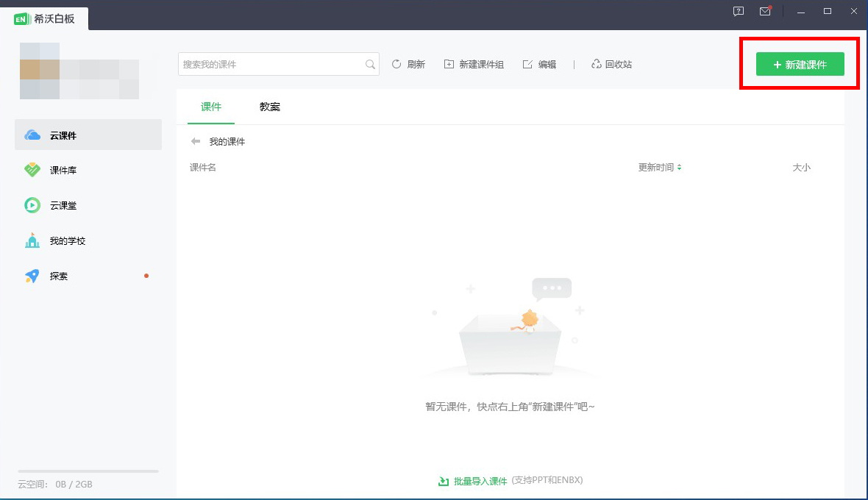
Task: Click the search magnifier icon
Action: click(x=370, y=65)
